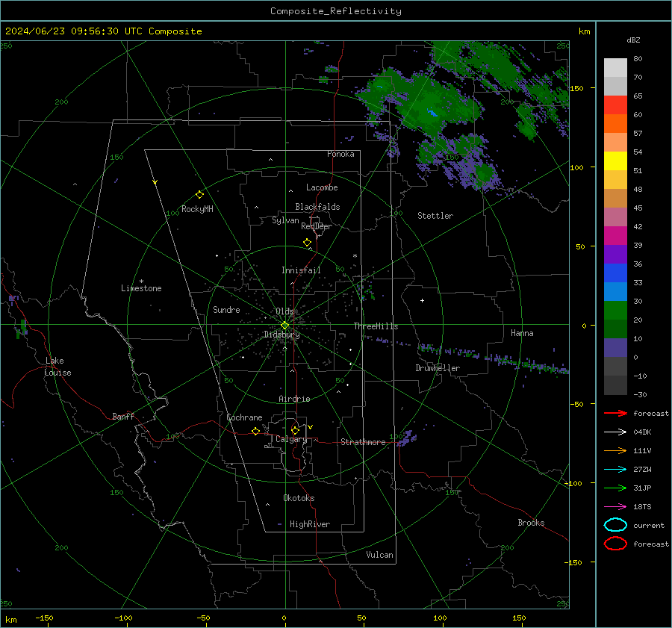Click the Sundre city label
Screen dimensions: 672x628
226,309
